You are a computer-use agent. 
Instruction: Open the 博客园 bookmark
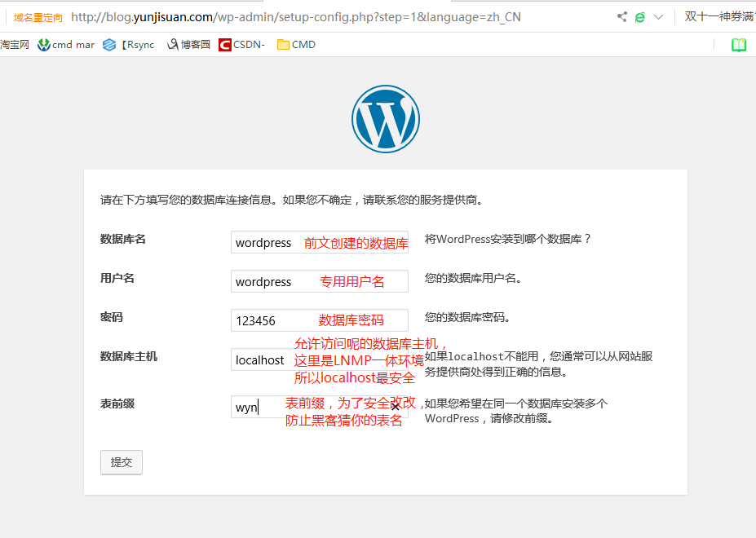click(x=188, y=45)
